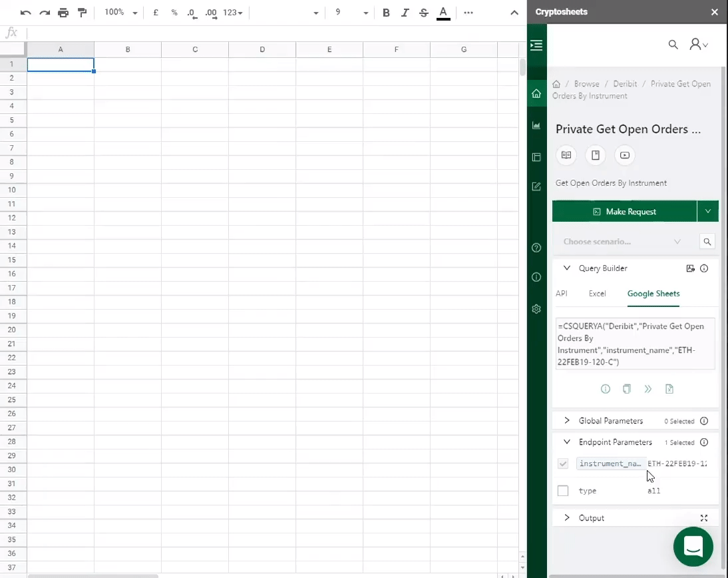Show more toolbar options (three dots)

tap(468, 13)
